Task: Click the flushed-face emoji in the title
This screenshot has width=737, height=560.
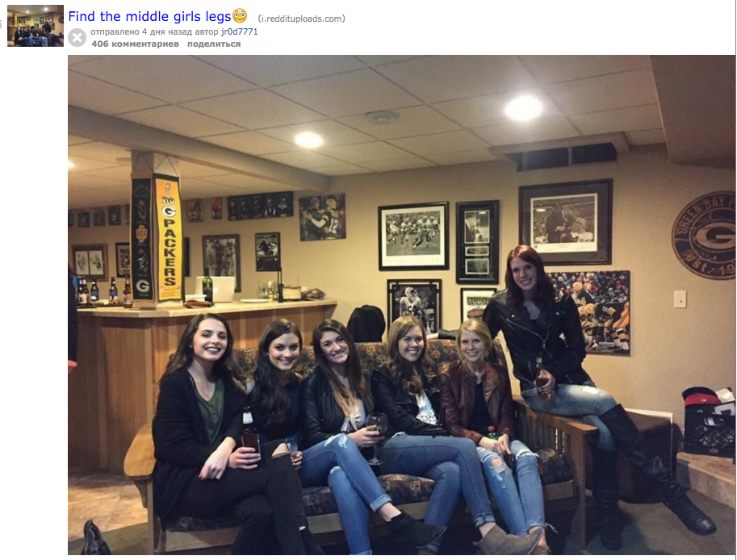Action: coord(240,16)
